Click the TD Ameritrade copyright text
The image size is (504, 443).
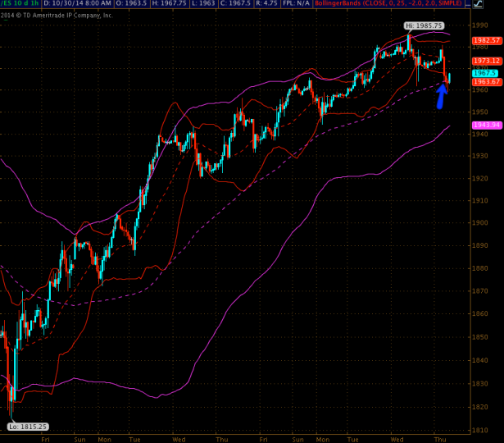57,14
